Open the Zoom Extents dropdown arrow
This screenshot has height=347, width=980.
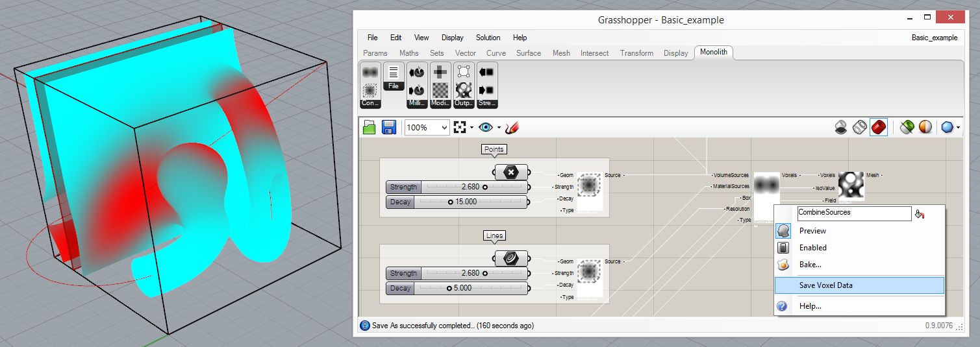tap(471, 128)
